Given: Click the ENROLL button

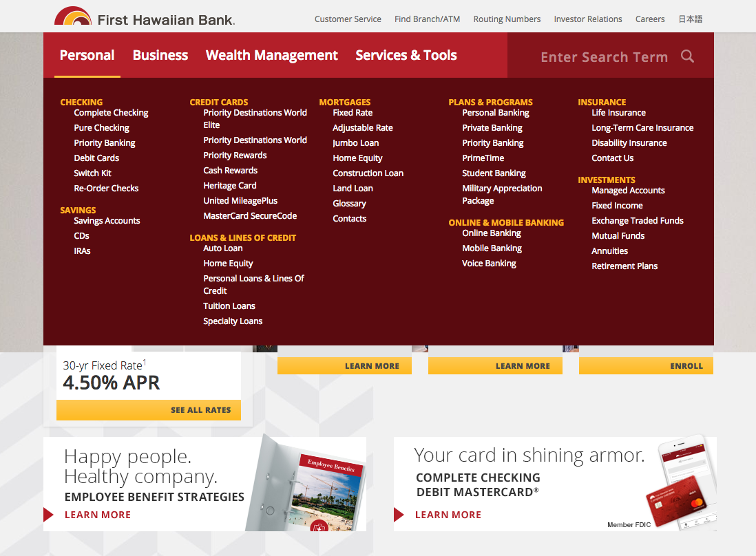Looking at the screenshot, I should pyautogui.click(x=646, y=365).
